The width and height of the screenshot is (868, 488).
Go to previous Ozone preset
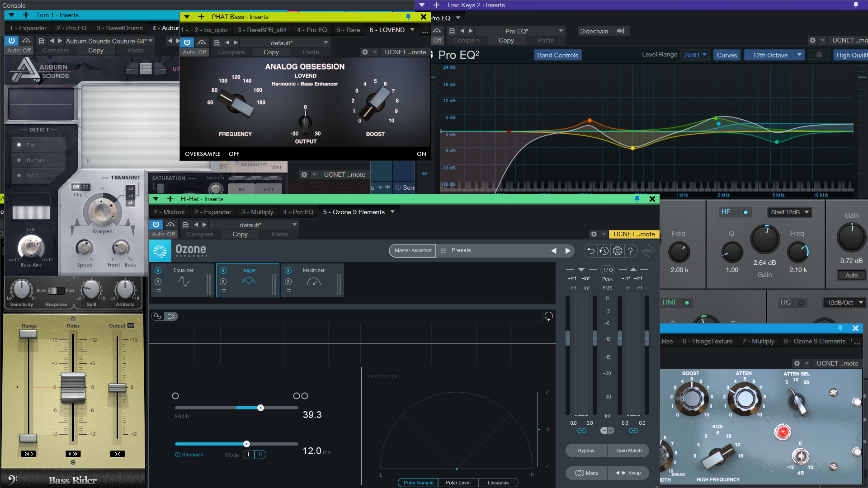554,251
